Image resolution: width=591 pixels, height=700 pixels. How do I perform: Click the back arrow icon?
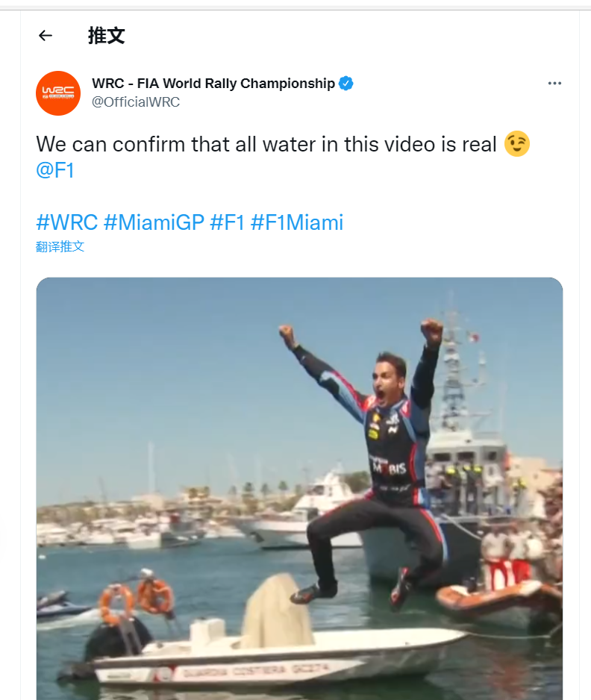click(x=46, y=35)
